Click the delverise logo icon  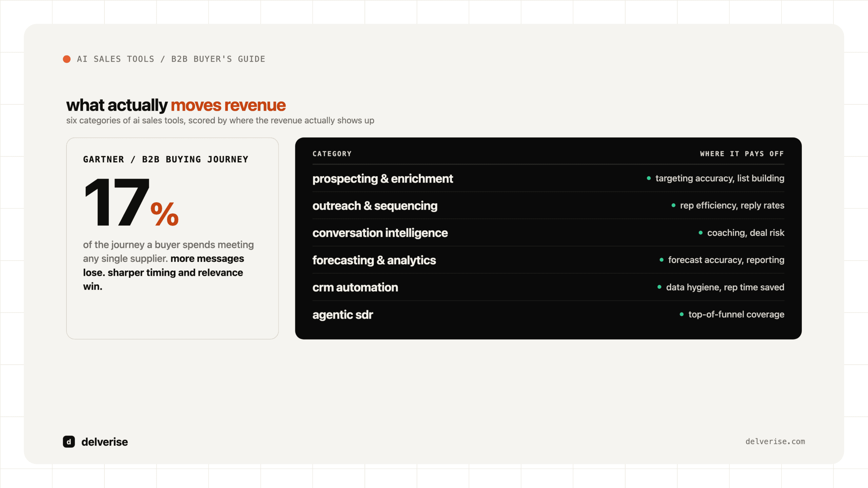tap(69, 442)
